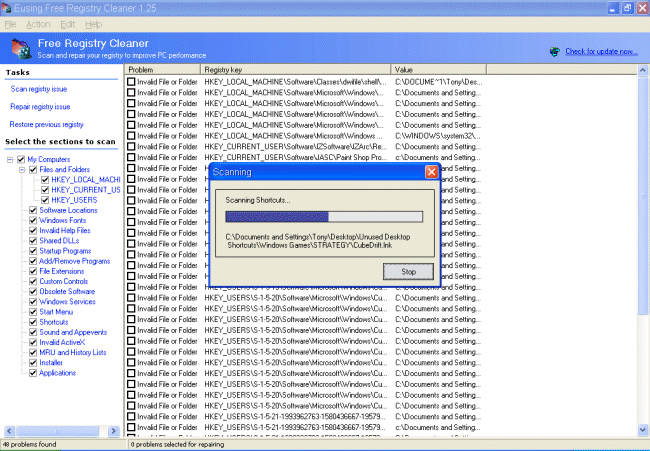
Task: Sort by the Value column header
Action: coord(439,70)
